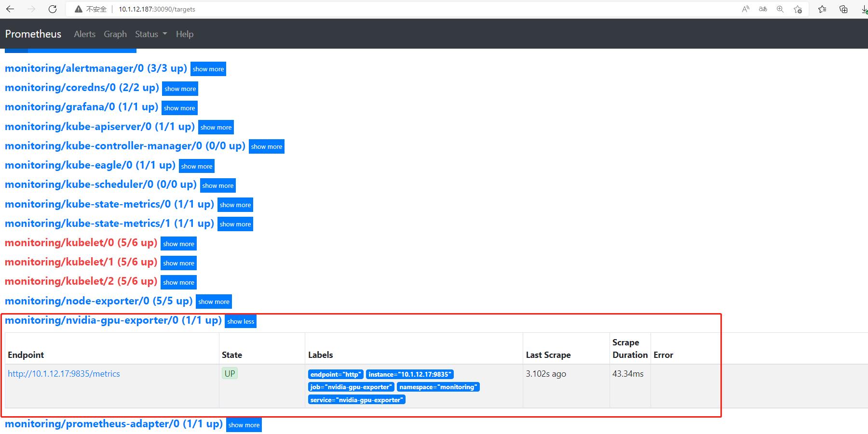Open the Help menu item
The width and height of the screenshot is (868, 434).
click(x=185, y=34)
